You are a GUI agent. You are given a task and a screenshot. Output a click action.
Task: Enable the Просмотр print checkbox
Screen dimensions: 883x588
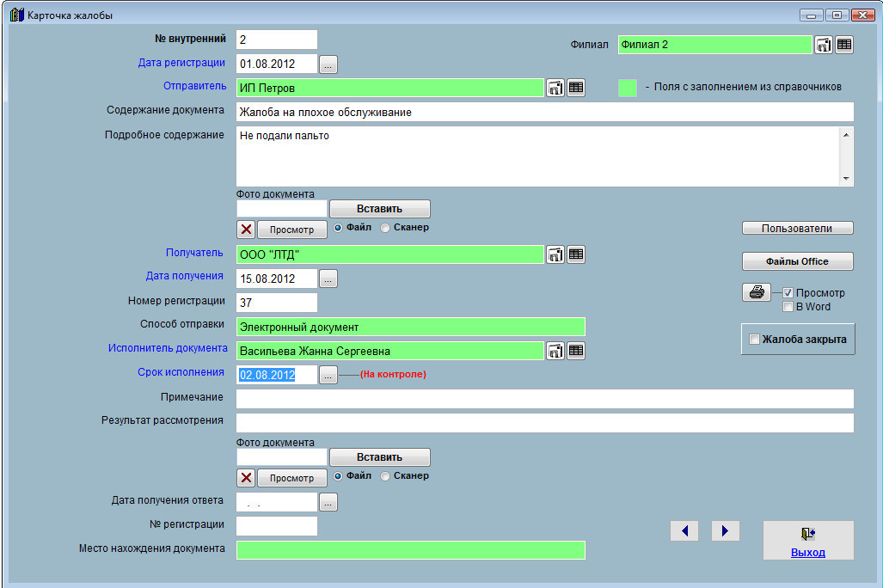point(788,293)
